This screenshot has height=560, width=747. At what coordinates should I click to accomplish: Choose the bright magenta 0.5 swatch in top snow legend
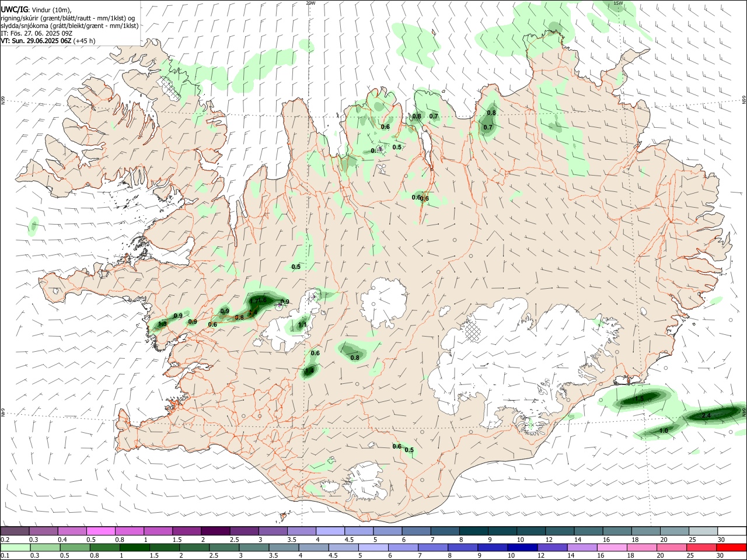pos(101,531)
